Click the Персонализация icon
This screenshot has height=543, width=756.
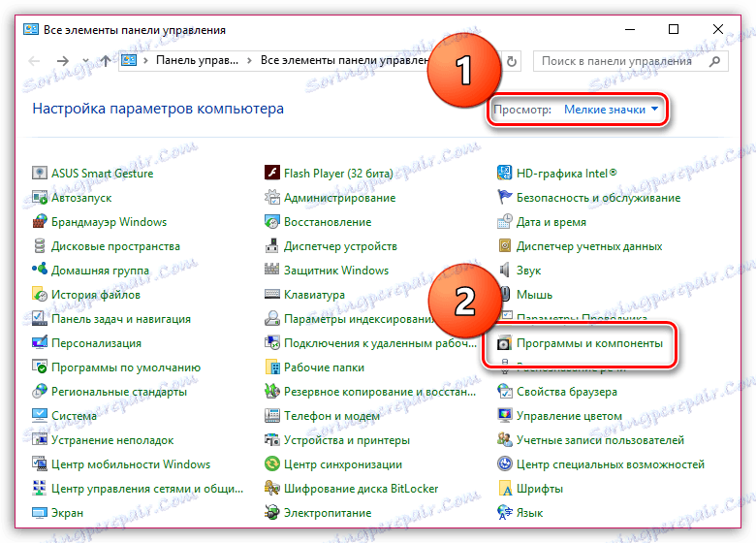click(40, 343)
